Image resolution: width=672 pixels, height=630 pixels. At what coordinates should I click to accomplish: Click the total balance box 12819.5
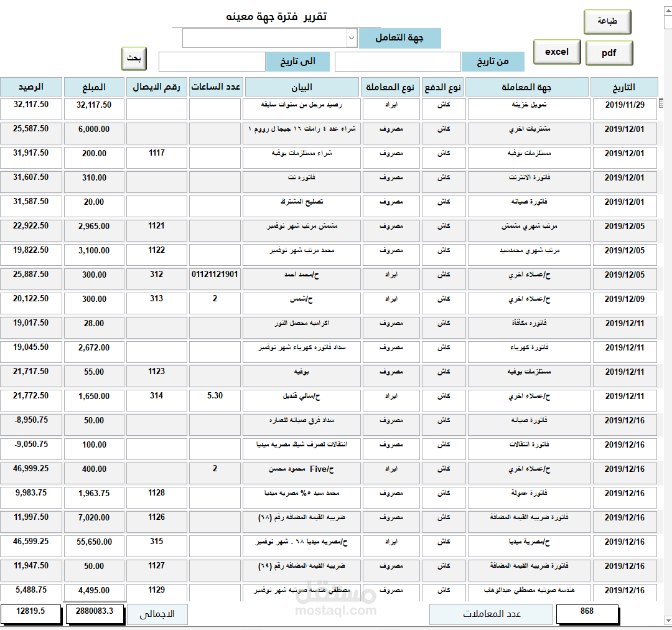pyautogui.click(x=30, y=614)
